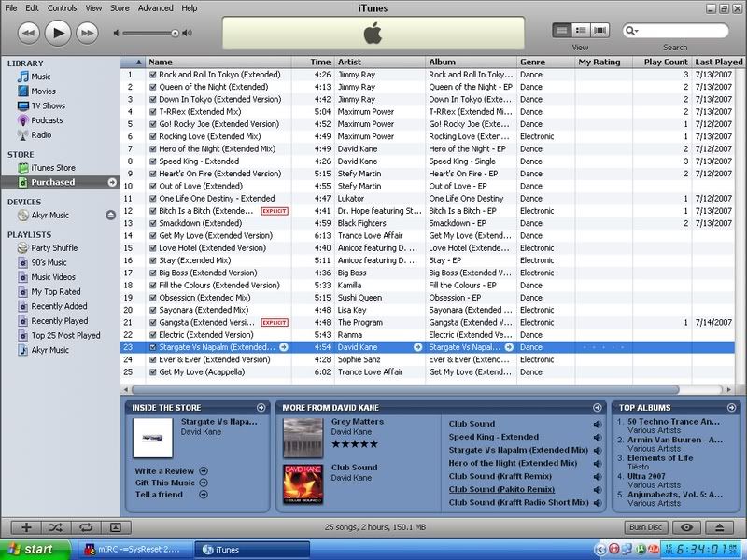Click the Write a Review arrow
747x560 pixels.
[x=204, y=471]
